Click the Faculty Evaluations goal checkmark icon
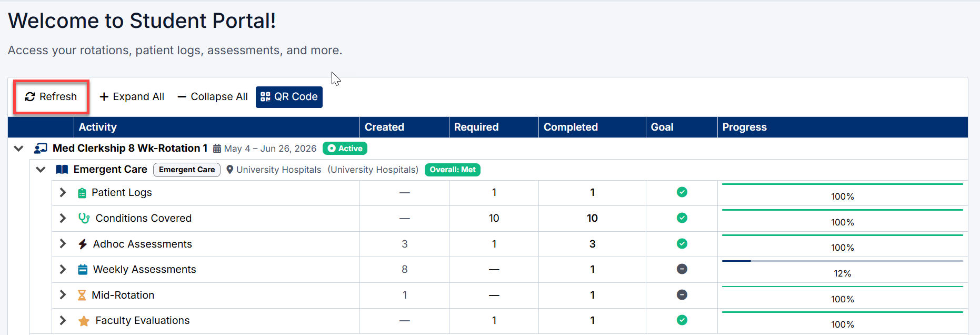This screenshot has width=980, height=335. [682, 320]
